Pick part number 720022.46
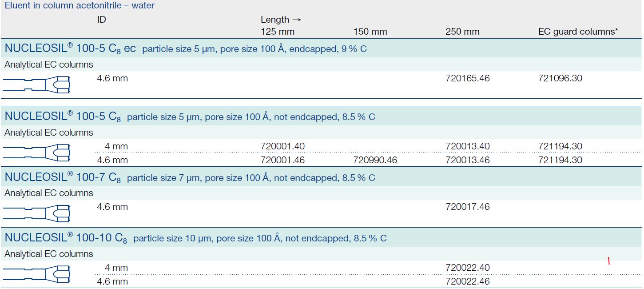 click(467, 281)
